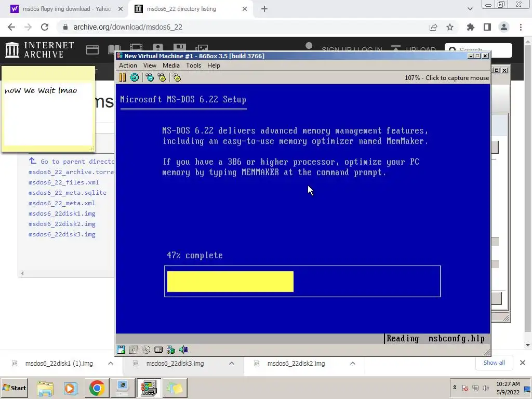Click the second floppy drive status icon
Viewport: 532px width, 399px height.
134,350
